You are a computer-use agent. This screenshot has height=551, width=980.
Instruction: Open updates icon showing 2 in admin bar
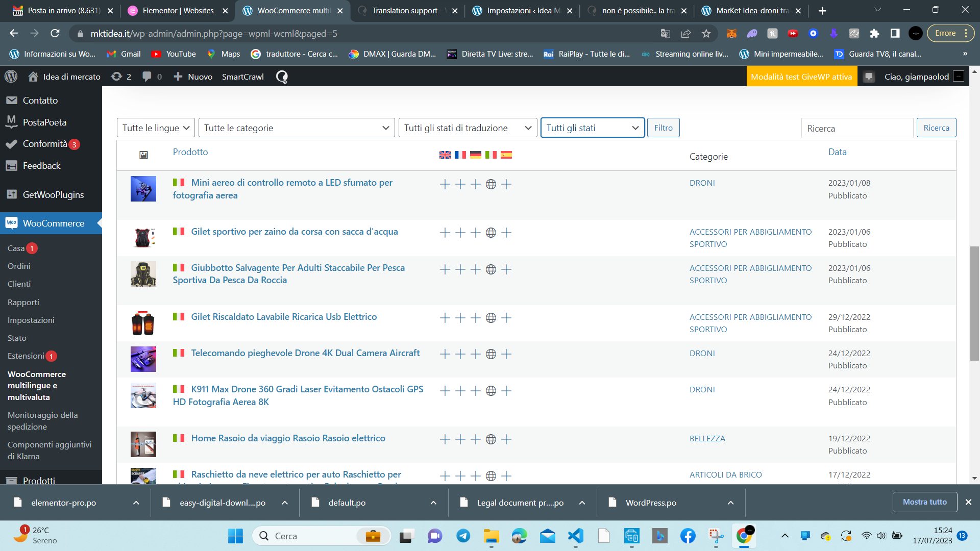click(121, 77)
